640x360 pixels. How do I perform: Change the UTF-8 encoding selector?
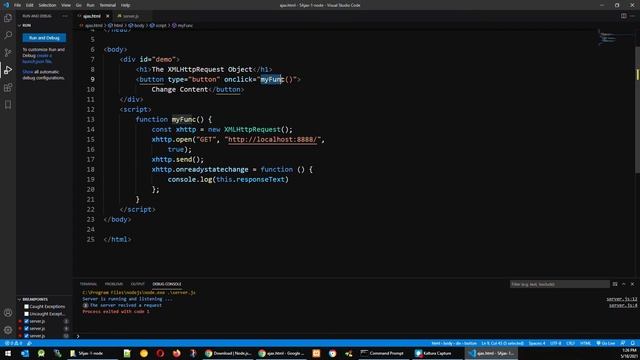(556, 343)
